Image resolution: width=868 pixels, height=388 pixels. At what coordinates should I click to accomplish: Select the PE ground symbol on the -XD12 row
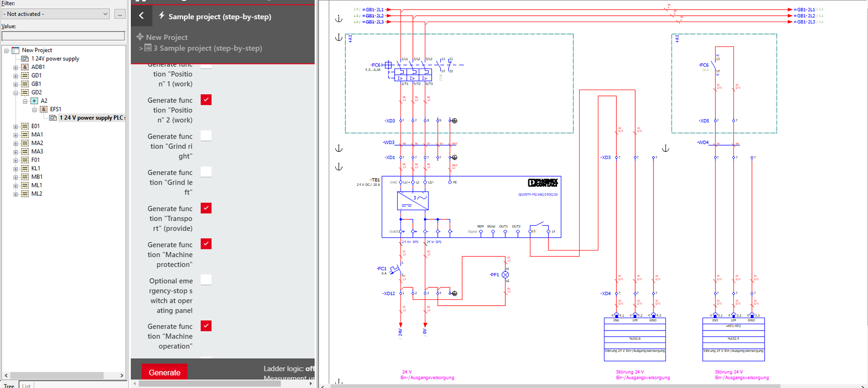tap(454, 293)
